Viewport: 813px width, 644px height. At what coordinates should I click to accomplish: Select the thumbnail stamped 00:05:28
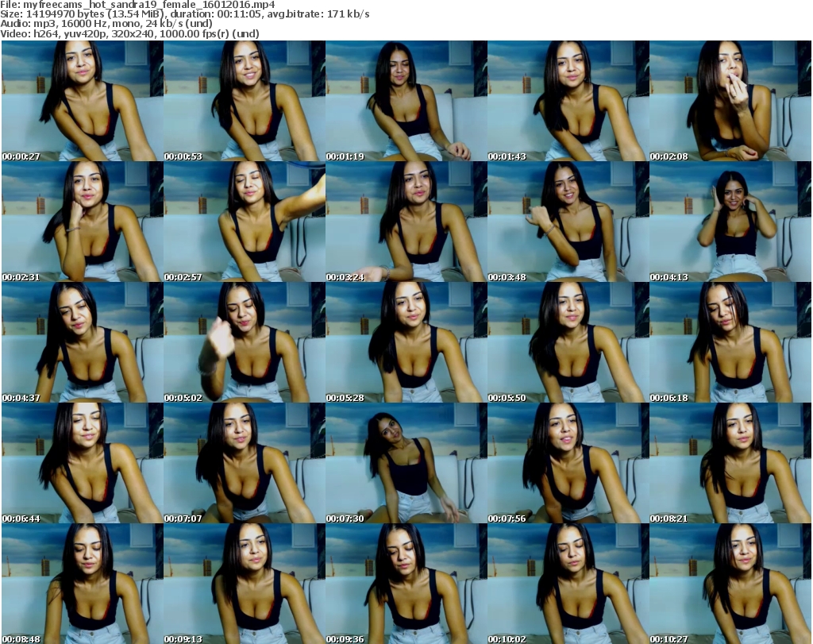click(406, 342)
